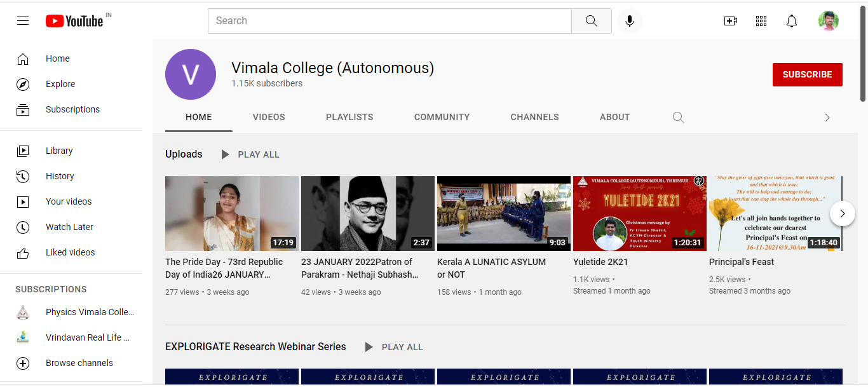The image size is (868, 387).
Task: Open the Uploads section heading
Action: (184, 154)
